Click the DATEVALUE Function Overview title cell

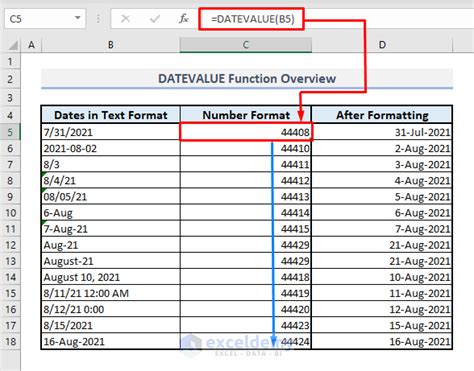[x=247, y=79]
